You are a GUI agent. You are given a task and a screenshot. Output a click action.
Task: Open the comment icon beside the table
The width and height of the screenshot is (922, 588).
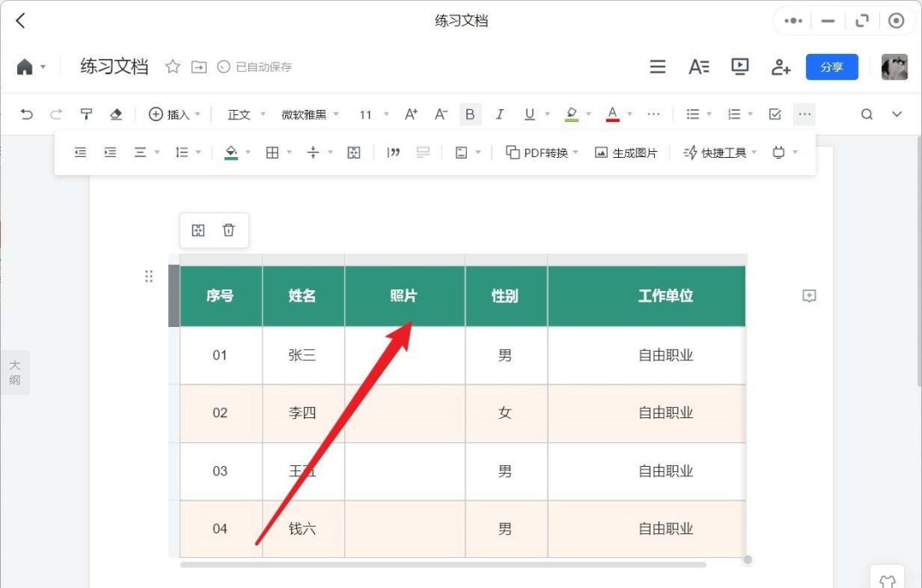click(x=808, y=296)
